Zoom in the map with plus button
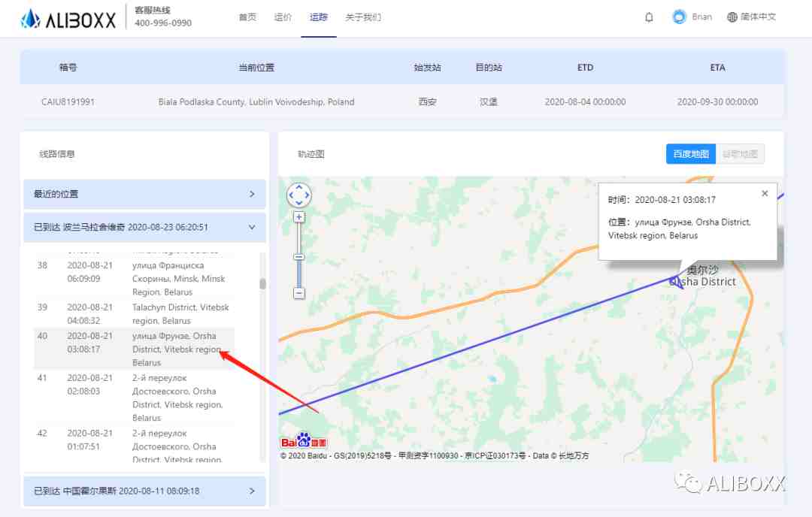The image size is (812, 517). pyautogui.click(x=298, y=217)
